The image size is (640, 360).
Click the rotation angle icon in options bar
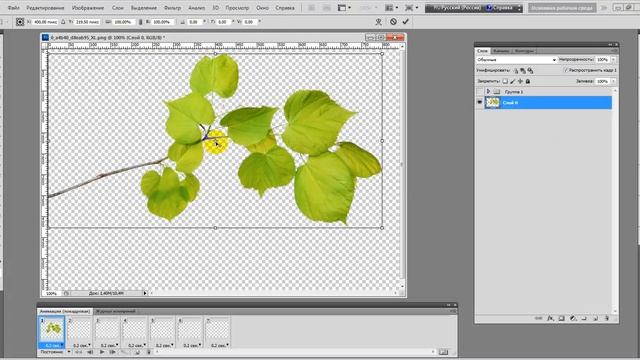[183, 22]
